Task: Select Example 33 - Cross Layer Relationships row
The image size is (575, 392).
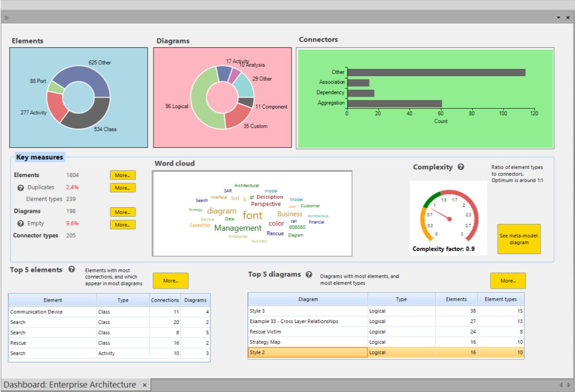Action: (x=386, y=321)
